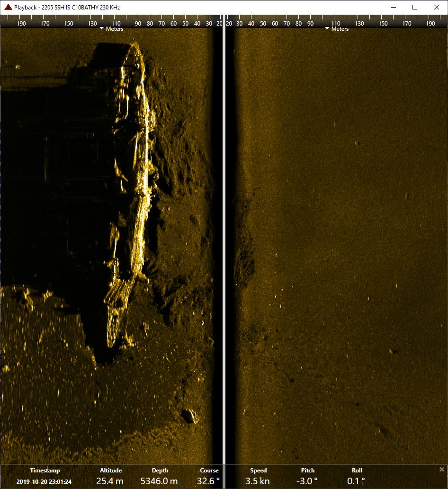Image resolution: width=448 pixels, height=489 pixels.
Task: Open the port side Meters unit dropdown
Action: (x=112, y=29)
